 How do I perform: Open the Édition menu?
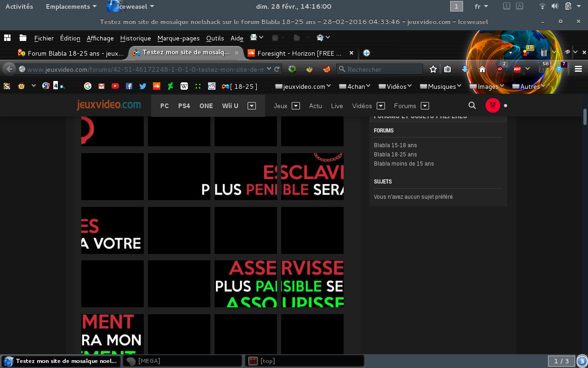pyautogui.click(x=70, y=38)
